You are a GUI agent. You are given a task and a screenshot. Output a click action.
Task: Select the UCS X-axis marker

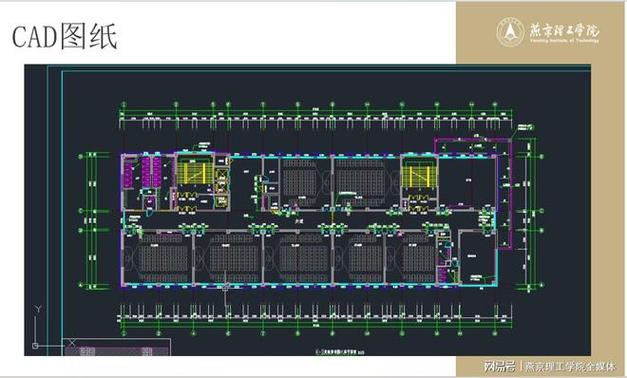72,342
